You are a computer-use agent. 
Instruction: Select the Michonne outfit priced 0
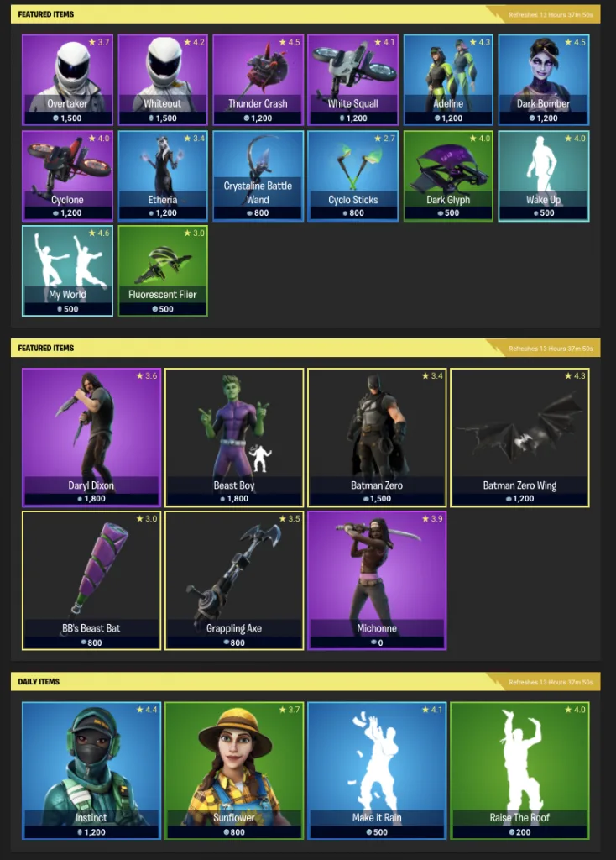click(x=377, y=580)
